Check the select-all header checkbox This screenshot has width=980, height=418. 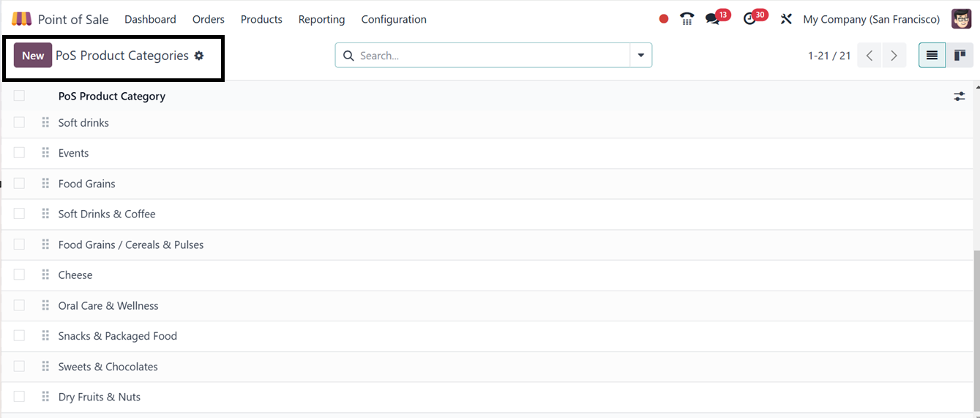[x=19, y=96]
